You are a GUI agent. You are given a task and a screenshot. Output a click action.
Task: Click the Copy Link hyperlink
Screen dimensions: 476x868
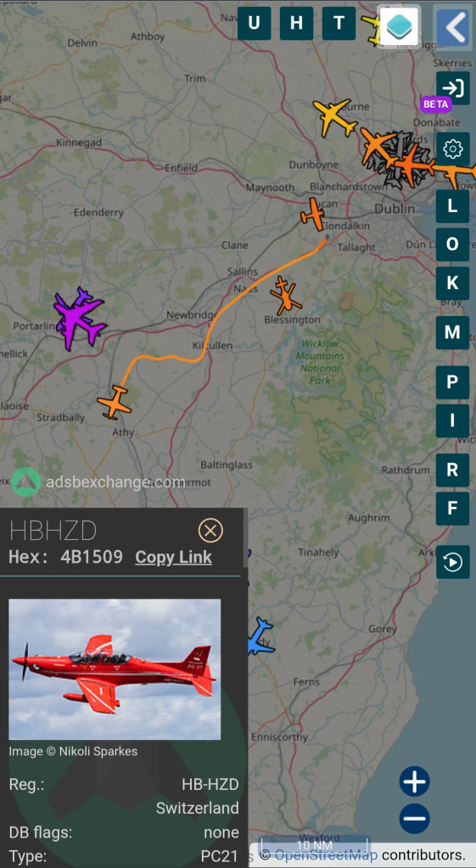click(x=173, y=557)
